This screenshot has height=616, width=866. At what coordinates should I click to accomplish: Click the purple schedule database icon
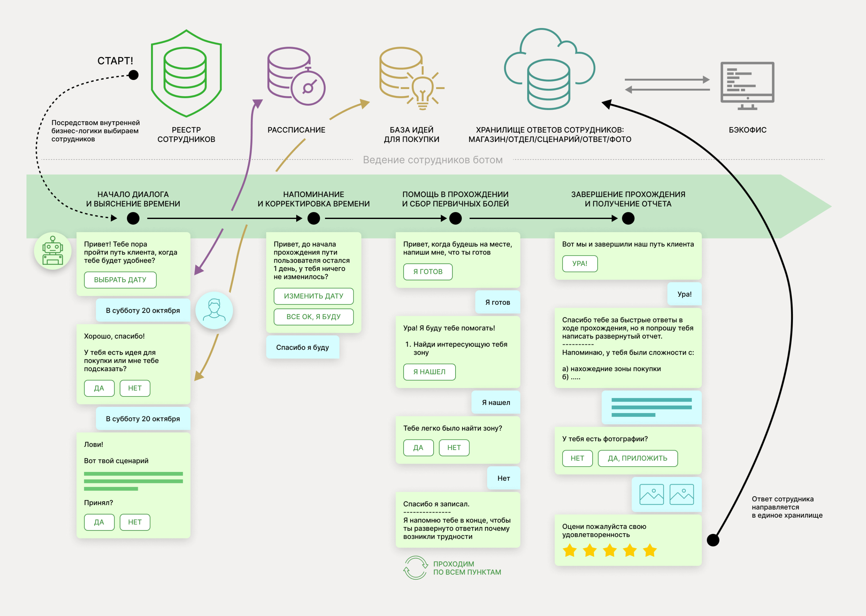(x=296, y=76)
